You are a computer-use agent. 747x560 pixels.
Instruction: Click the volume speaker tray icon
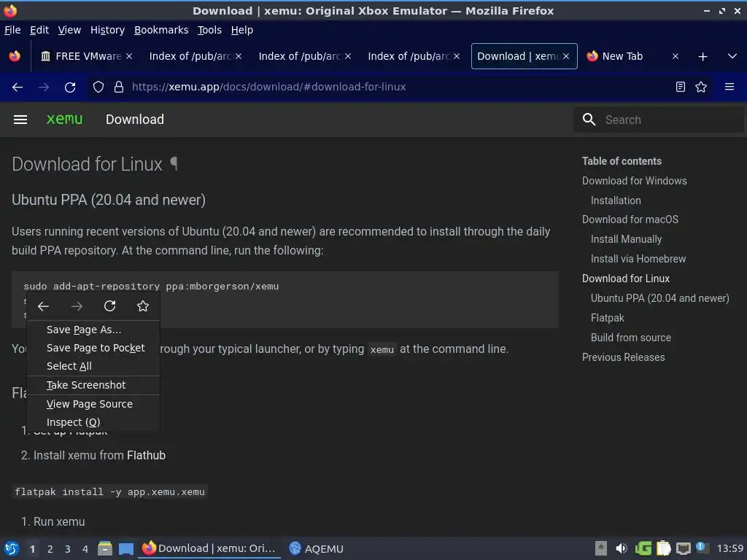622,548
